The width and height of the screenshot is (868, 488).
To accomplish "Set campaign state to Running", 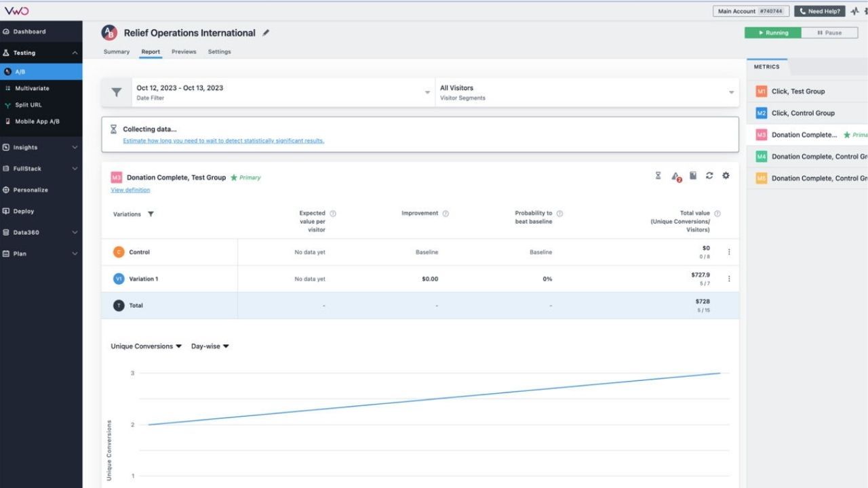I will (x=773, y=33).
